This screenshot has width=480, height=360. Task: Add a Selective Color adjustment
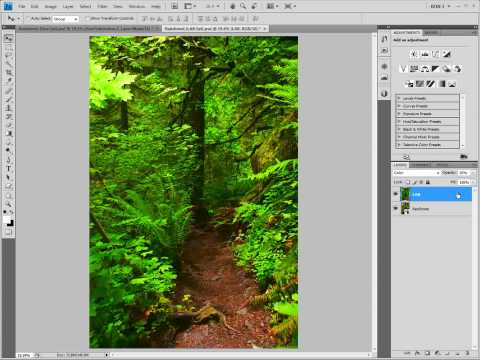click(x=452, y=84)
